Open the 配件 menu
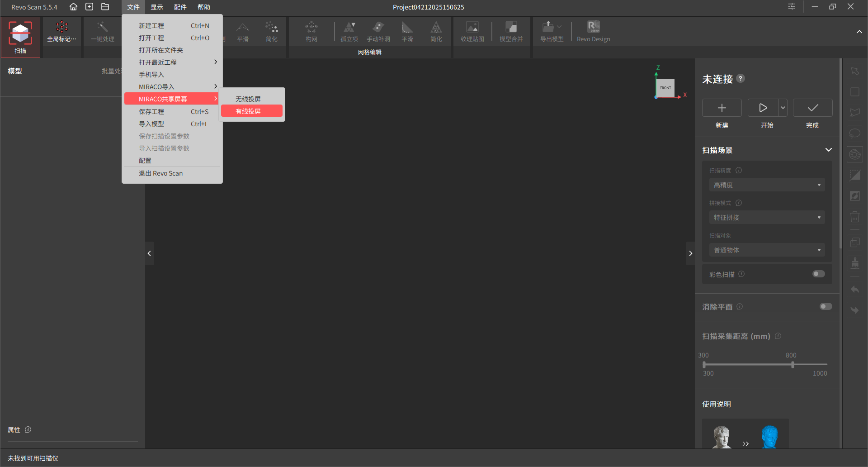868x467 pixels. (x=180, y=7)
